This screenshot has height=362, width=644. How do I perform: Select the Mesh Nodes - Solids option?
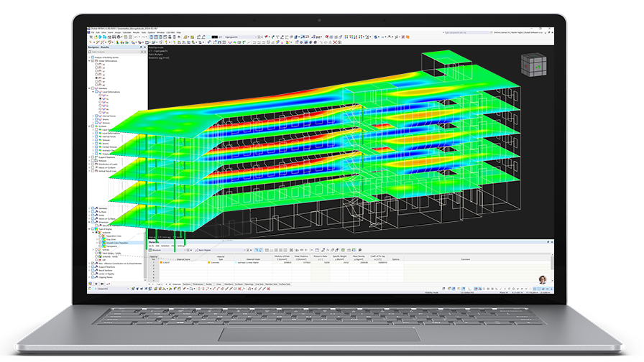coord(96,254)
